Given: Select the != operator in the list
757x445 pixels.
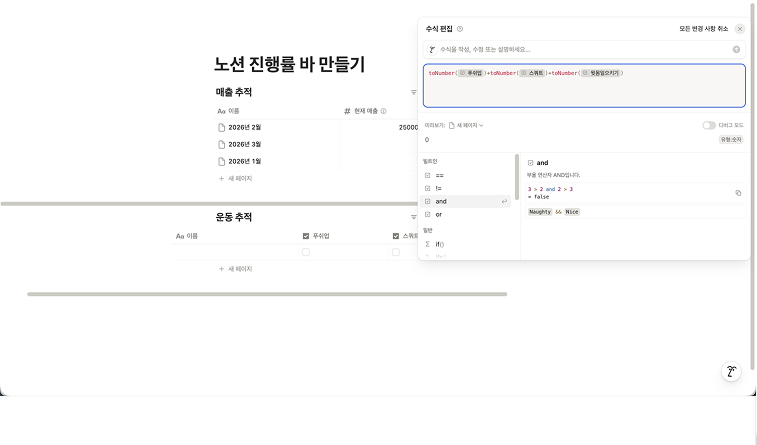Looking at the screenshot, I should click(x=465, y=189).
